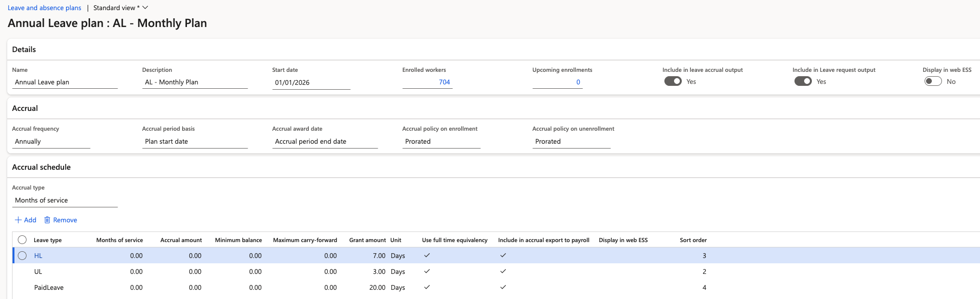This screenshot has height=299, width=980.
Task: Enable Display in web ESS toggle
Action: pos(933,82)
